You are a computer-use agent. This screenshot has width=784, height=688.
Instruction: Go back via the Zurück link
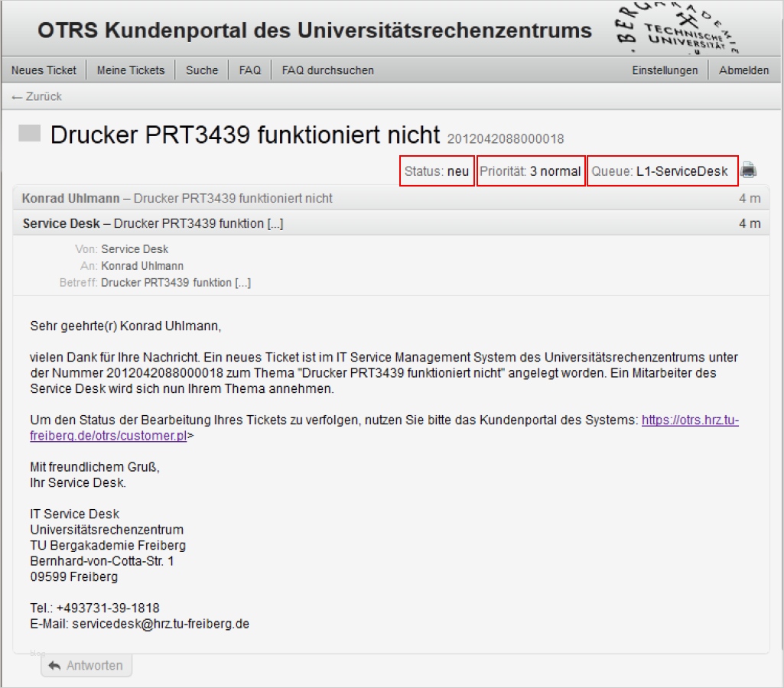(37, 97)
